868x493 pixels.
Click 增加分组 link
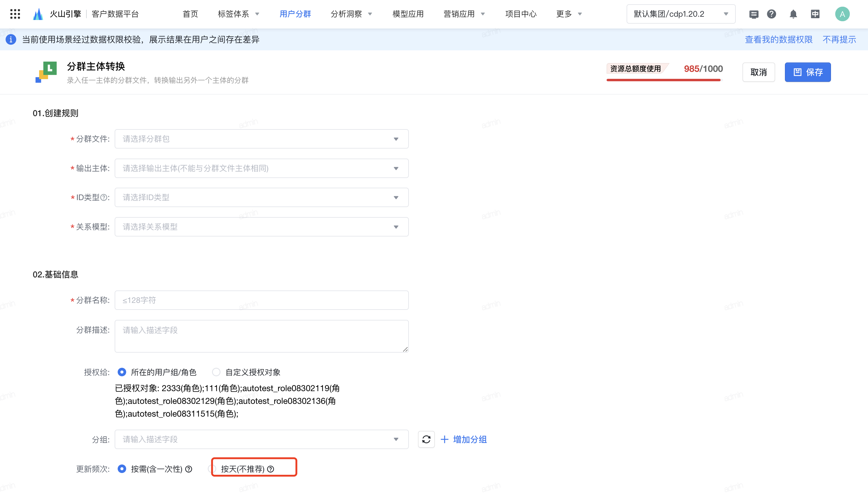pos(463,440)
